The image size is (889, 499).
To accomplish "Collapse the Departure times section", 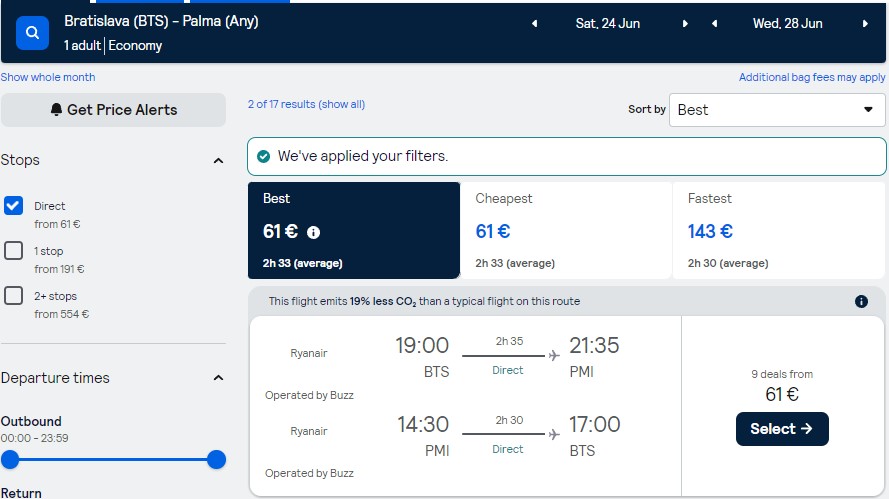I will [x=218, y=378].
